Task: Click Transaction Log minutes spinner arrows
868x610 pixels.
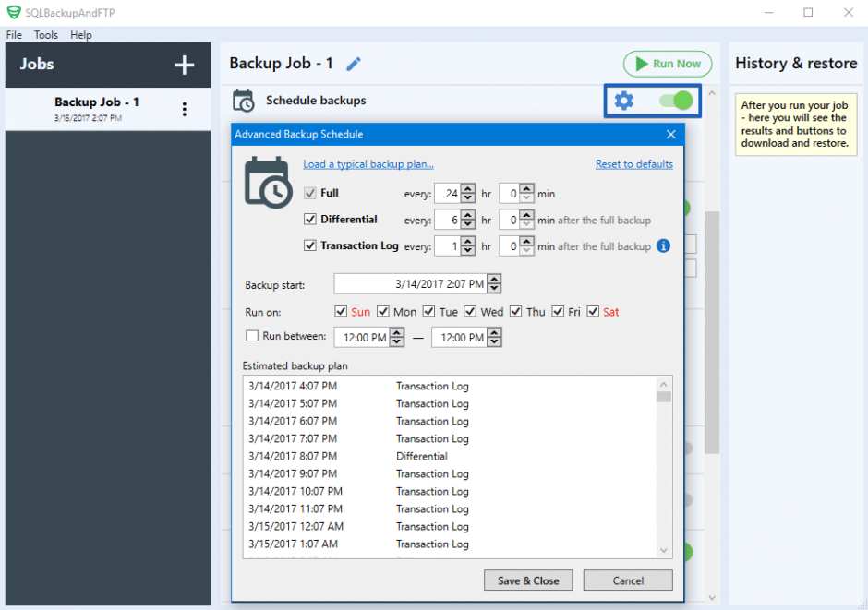Action: pyautogui.click(x=527, y=246)
